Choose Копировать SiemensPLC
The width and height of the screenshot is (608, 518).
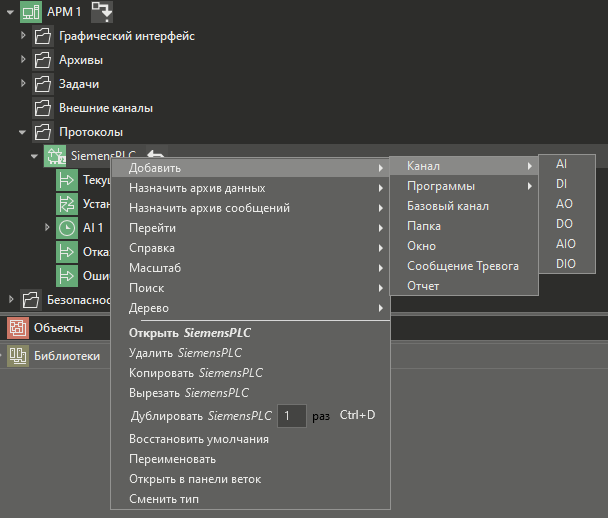coord(250,373)
